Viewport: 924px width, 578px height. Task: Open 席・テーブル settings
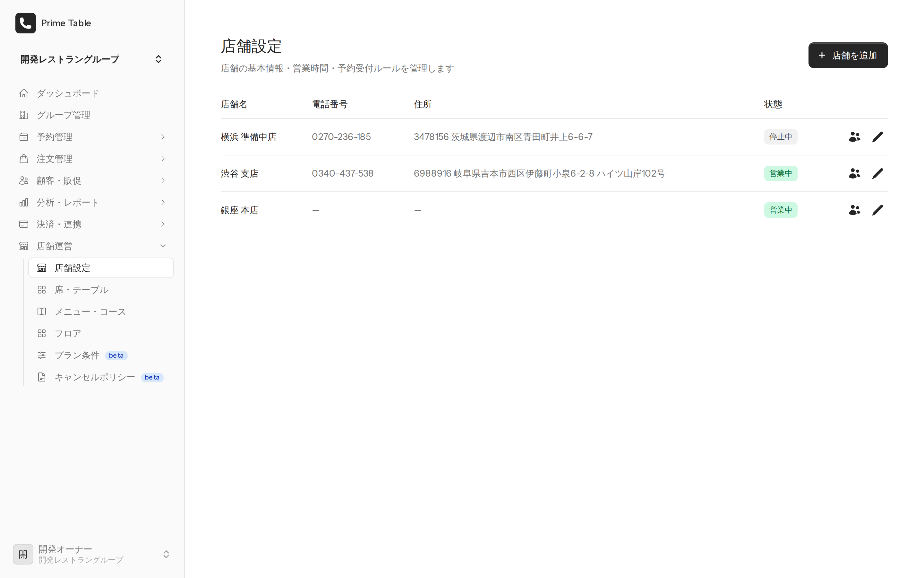pyautogui.click(x=101, y=290)
